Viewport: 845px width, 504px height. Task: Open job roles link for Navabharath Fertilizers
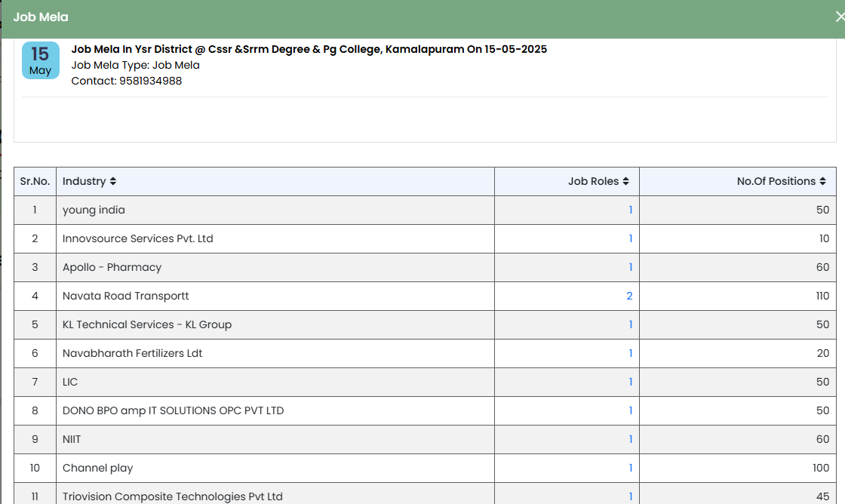tap(631, 353)
